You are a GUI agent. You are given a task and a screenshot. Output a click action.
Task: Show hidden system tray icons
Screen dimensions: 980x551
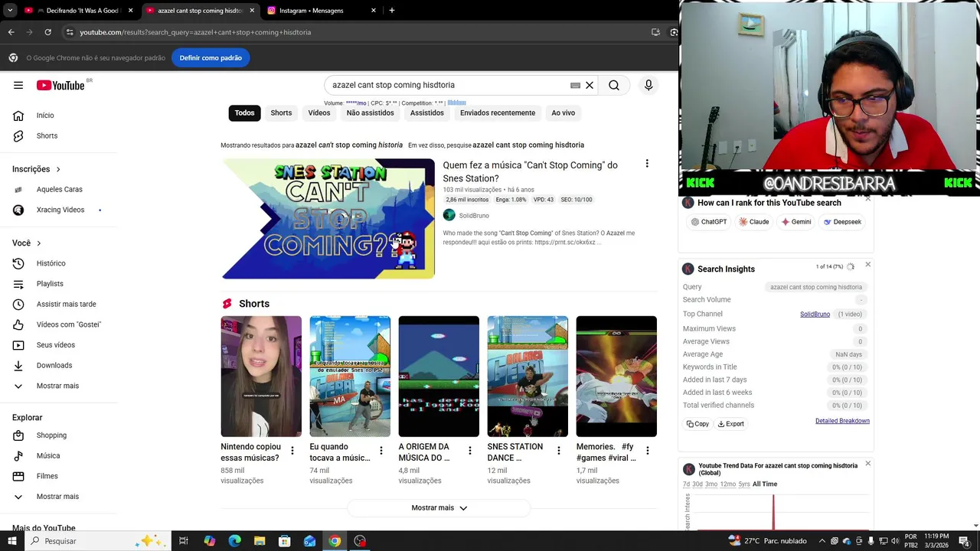pyautogui.click(x=822, y=541)
